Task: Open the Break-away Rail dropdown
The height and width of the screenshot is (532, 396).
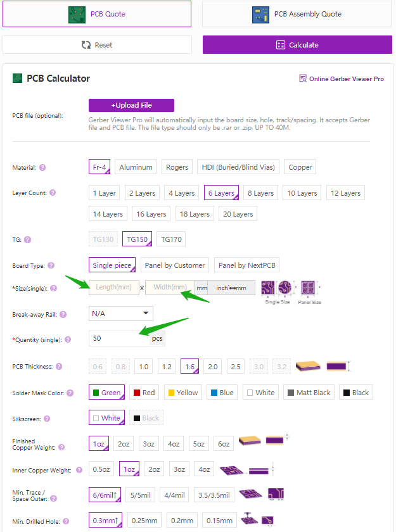Action: pyautogui.click(x=120, y=313)
